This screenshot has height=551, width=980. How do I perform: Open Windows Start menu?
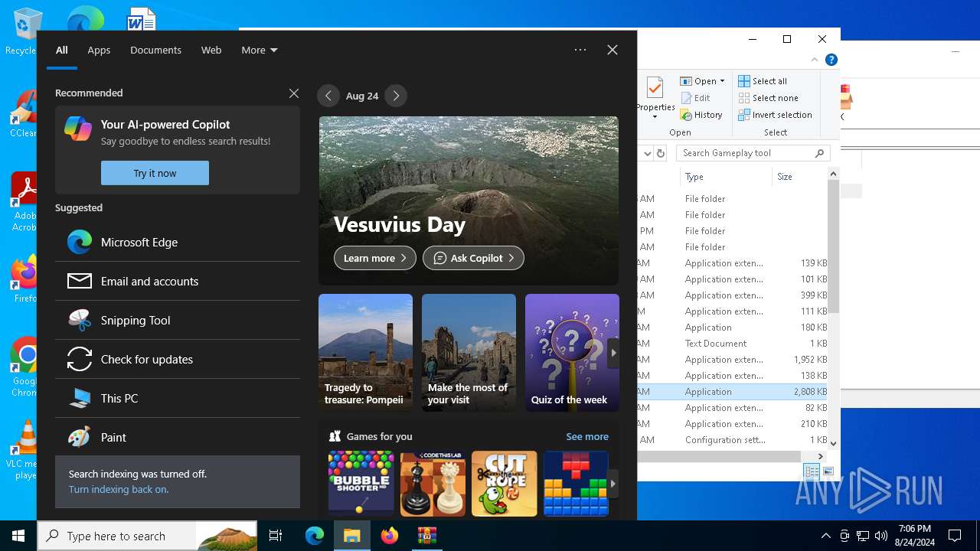[x=18, y=536]
